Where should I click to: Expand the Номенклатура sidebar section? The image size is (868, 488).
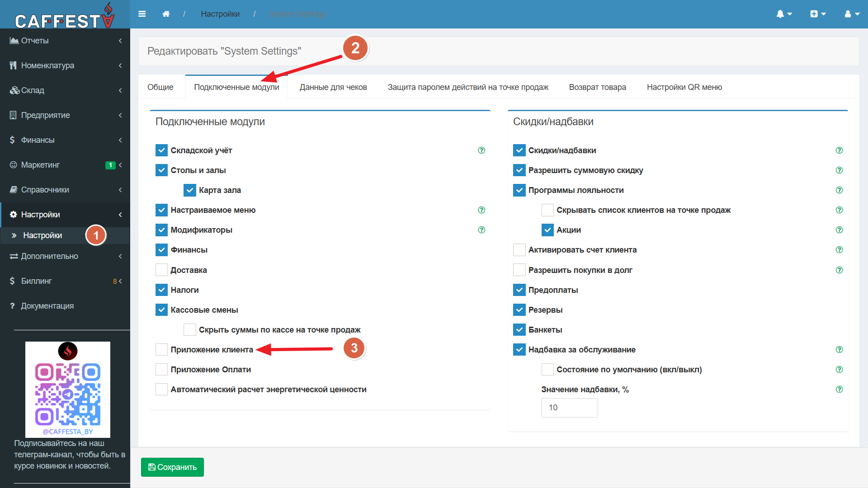pos(65,66)
